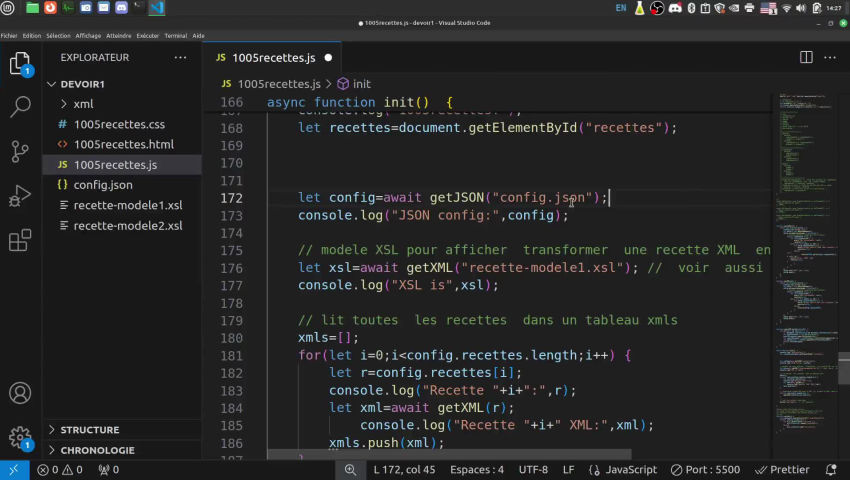Expand the STRUCTURE section

tap(89, 430)
